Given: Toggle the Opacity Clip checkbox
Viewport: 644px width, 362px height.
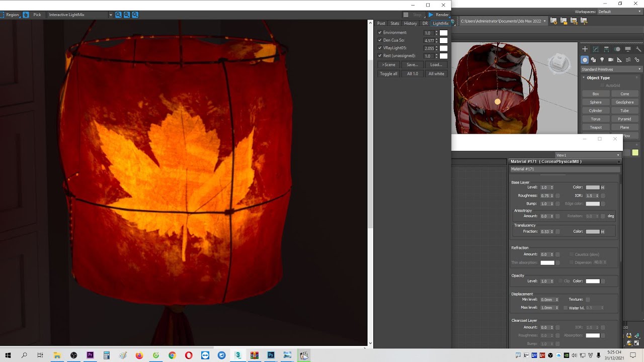Looking at the screenshot, I should [x=560, y=281].
